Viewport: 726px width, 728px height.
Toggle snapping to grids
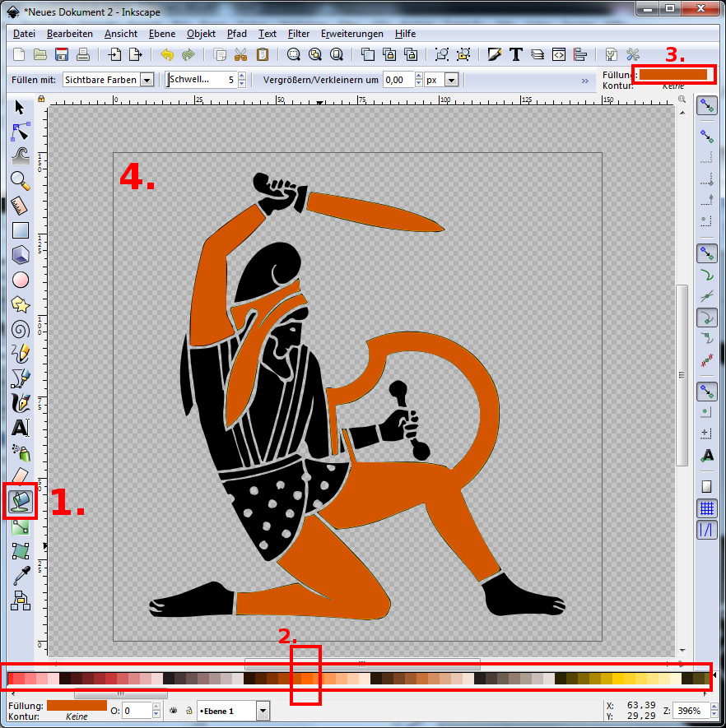point(706,508)
